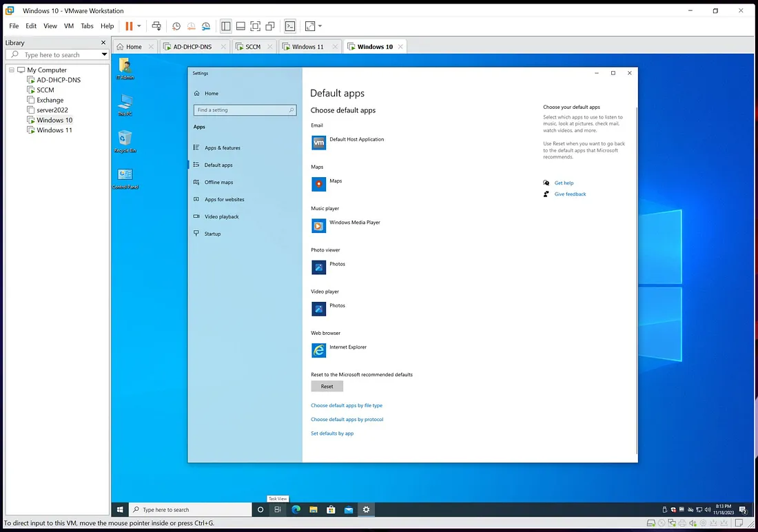Toggle the library sidebar view icon
This screenshot has height=532, width=758.
click(x=226, y=26)
